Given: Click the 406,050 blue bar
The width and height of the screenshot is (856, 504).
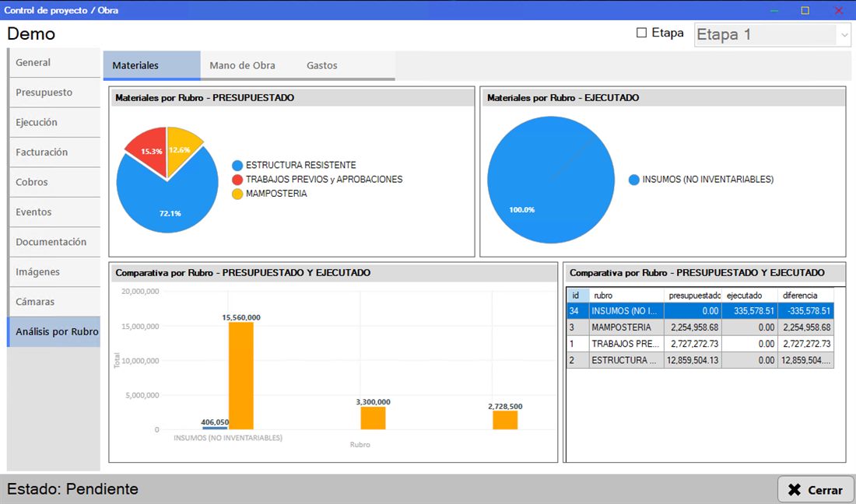Looking at the screenshot, I should (x=215, y=428).
